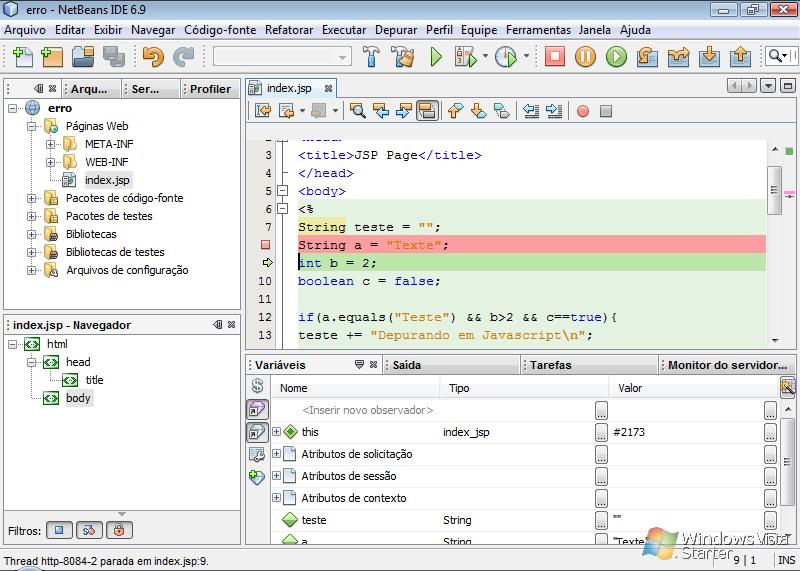Click the create new watch icon
Viewport: 800px width, 571px height.
pos(257,477)
